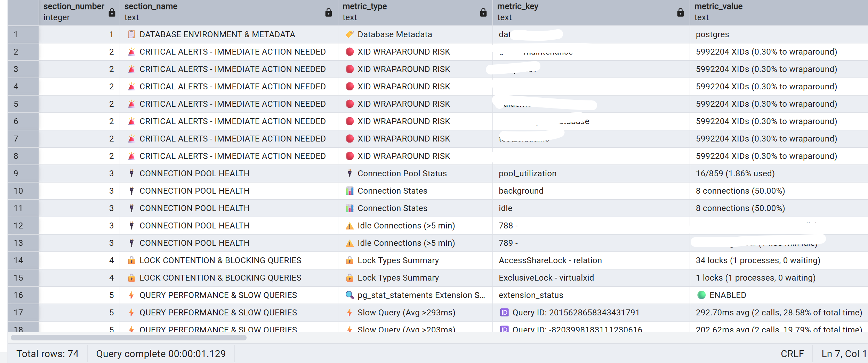The width and height of the screenshot is (868, 363).
Task: Click the bar chart icon beside Connection States
Action: pyautogui.click(x=351, y=191)
